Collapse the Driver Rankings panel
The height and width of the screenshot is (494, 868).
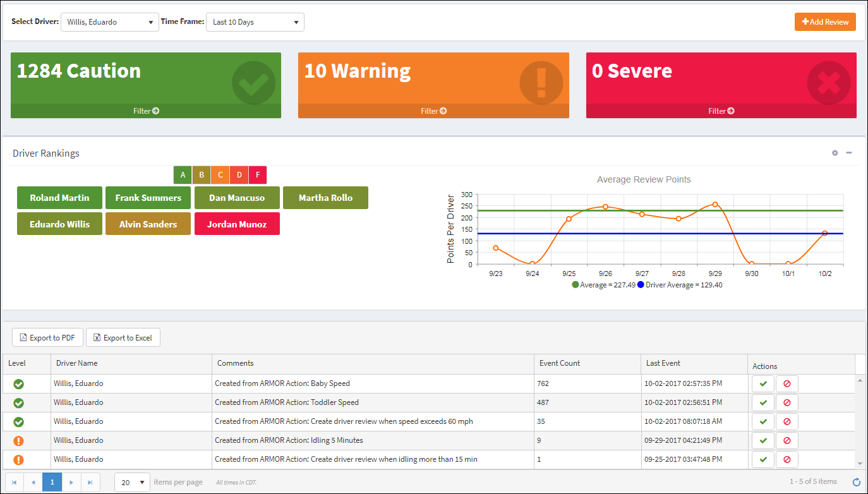point(849,153)
